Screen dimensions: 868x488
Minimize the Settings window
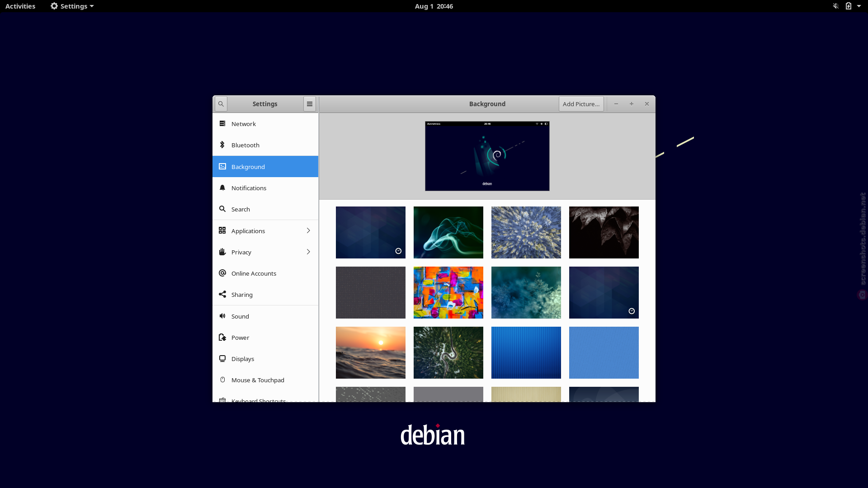616,104
